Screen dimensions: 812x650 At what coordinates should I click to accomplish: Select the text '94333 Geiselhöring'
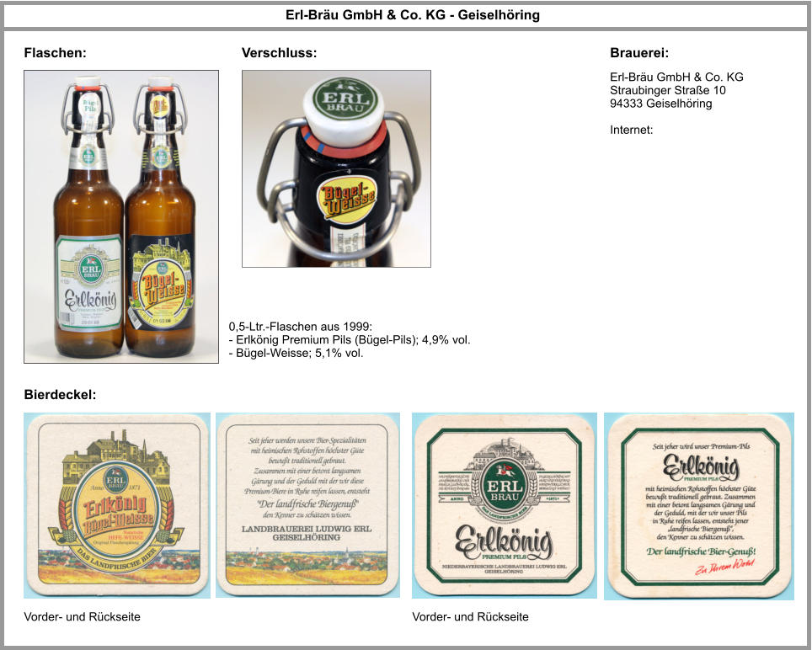(x=660, y=104)
